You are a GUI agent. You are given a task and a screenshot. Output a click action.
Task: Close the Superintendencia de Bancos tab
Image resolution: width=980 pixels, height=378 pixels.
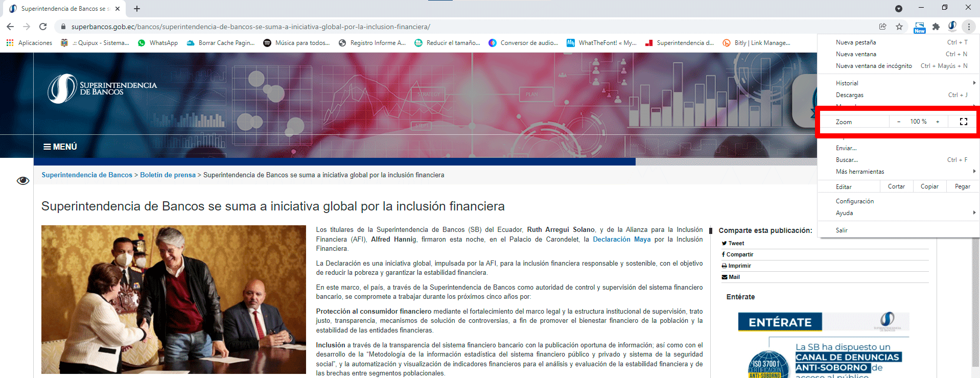(x=118, y=9)
